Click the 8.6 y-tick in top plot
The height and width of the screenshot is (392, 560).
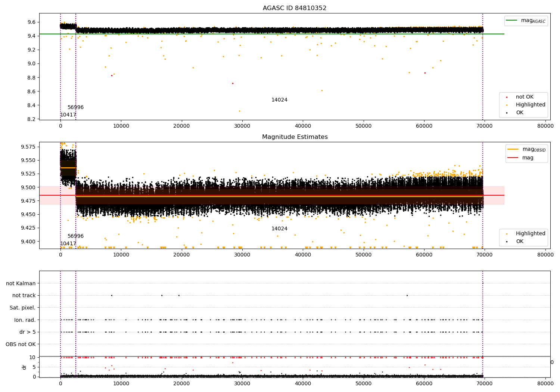point(32,92)
